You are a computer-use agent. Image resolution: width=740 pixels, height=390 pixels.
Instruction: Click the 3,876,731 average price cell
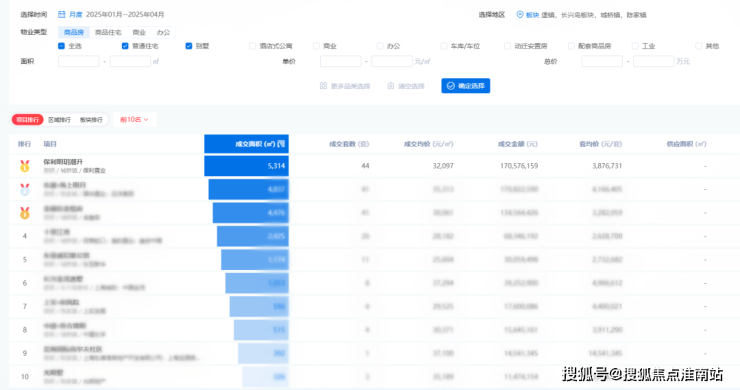click(607, 166)
